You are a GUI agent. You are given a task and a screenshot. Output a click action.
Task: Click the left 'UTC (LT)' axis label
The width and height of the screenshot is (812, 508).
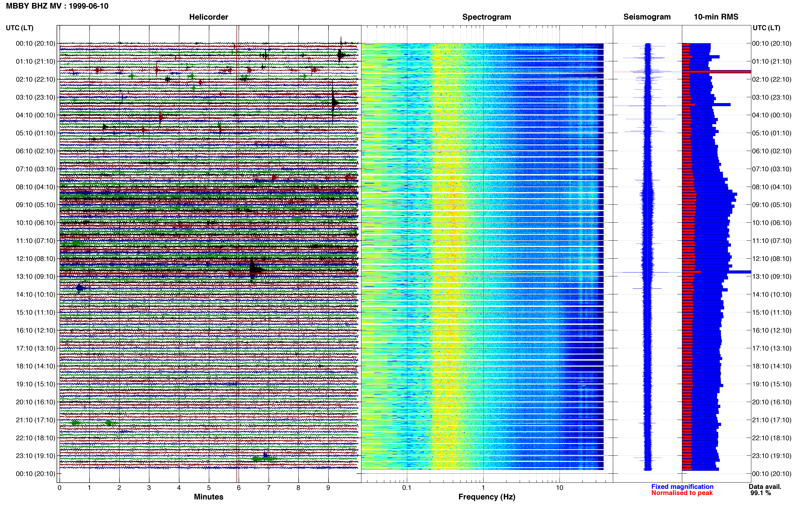[19, 28]
